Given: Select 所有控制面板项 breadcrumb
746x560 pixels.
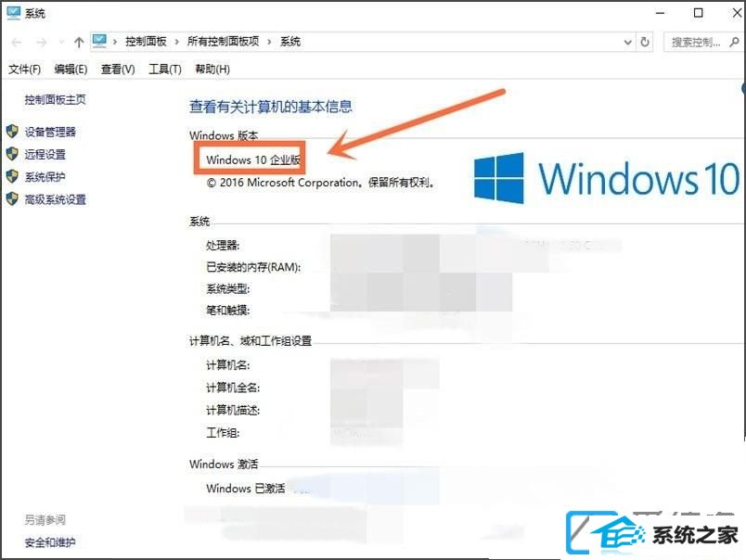Looking at the screenshot, I should [x=223, y=42].
